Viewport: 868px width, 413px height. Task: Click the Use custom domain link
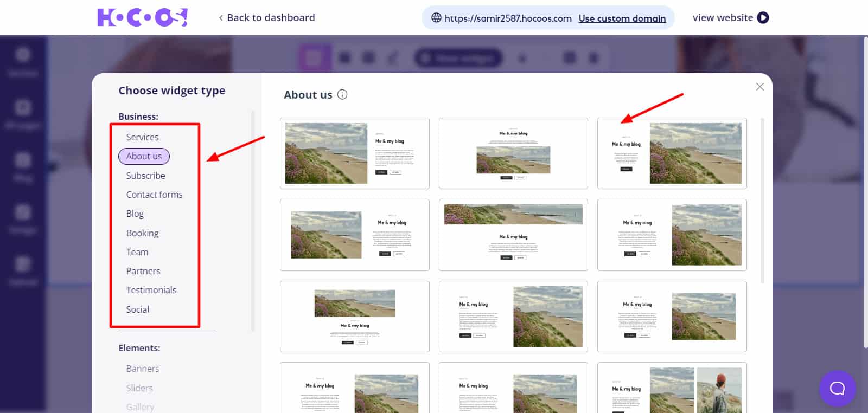(622, 18)
